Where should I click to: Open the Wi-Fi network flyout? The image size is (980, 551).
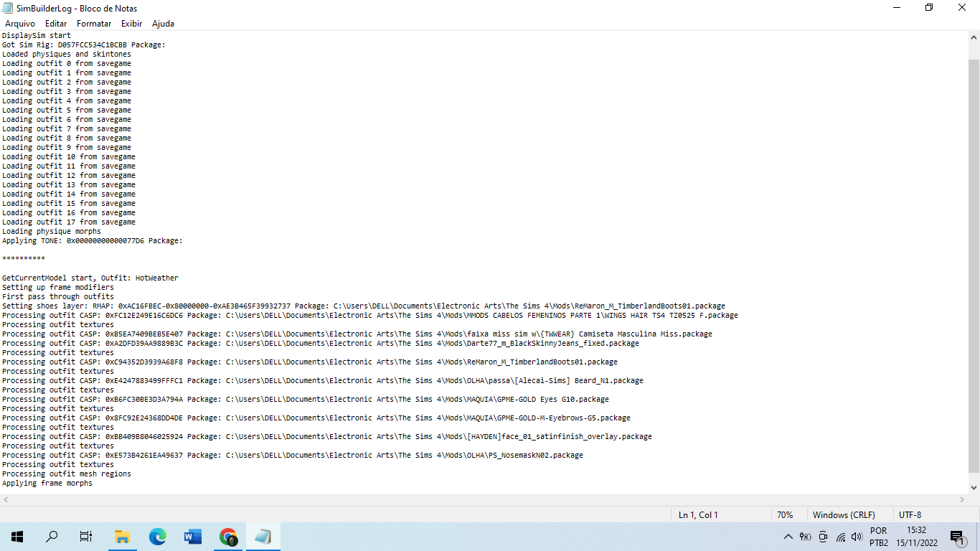pyautogui.click(x=840, y=537)
